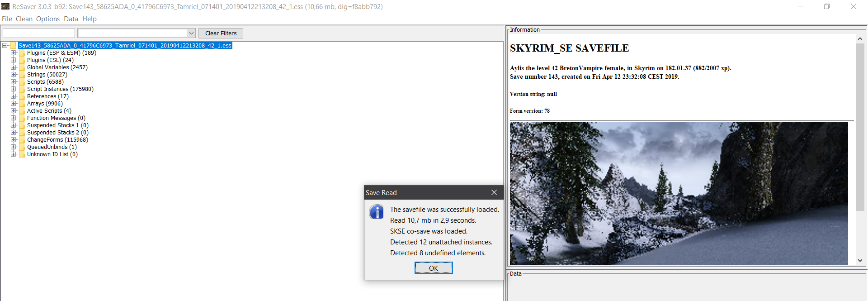The width and height of the screenshot is (868, 301).
Task: Collapse the root savefile tree node
Action: coord(5,45)
